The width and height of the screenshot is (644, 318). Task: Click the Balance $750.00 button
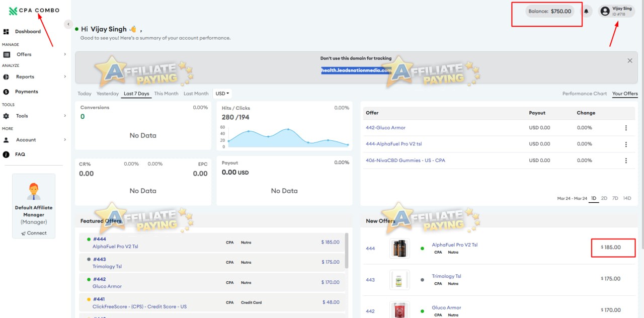click(x=550, y=11)
